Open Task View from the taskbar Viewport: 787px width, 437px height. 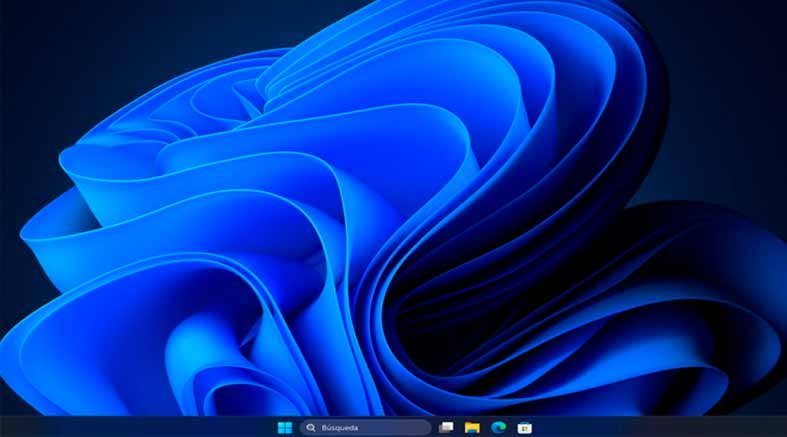point(446,427)
